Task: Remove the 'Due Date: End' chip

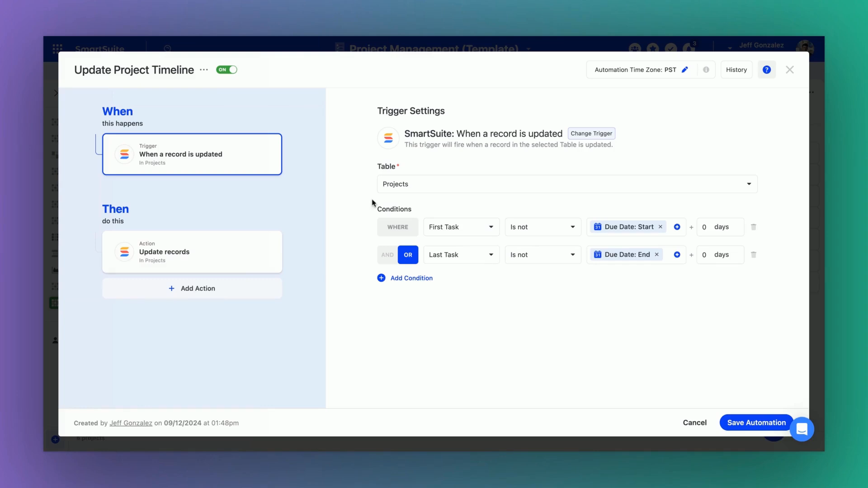Action: (657, 255)
